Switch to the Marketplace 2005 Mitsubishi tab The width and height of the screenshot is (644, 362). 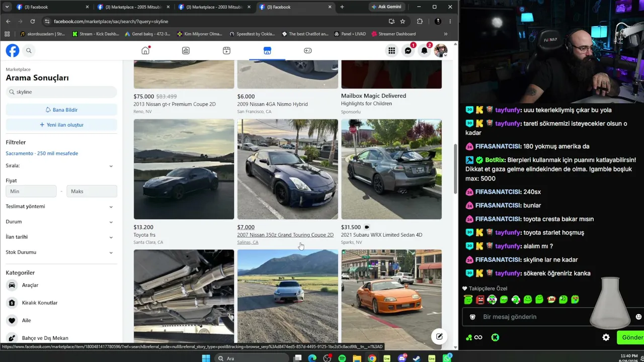133,7
